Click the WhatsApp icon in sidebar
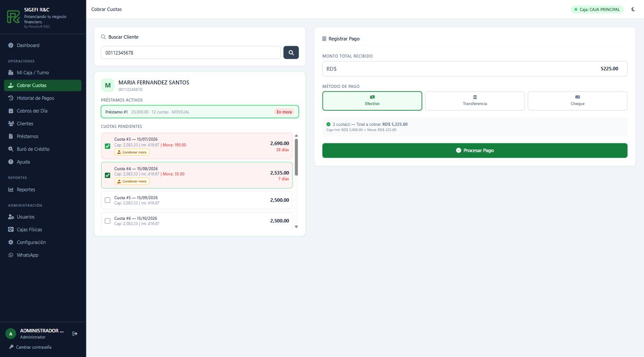 [x=11, y=255]
